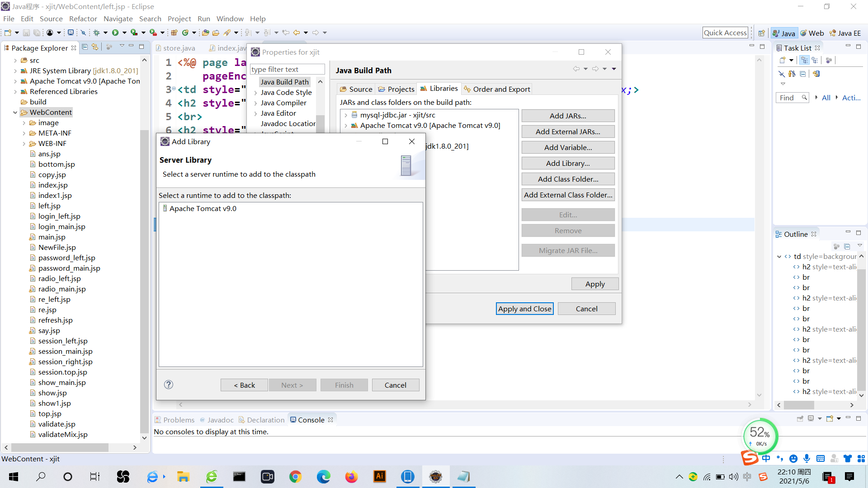The image size is (868, 488).
Task: Click the Package Explorer horizontal scrollbar
Action: [x=60, y=447]
